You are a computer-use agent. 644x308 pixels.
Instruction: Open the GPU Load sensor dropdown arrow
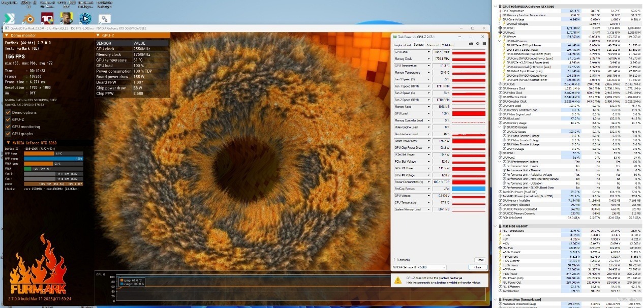click(x=428, y=113)
